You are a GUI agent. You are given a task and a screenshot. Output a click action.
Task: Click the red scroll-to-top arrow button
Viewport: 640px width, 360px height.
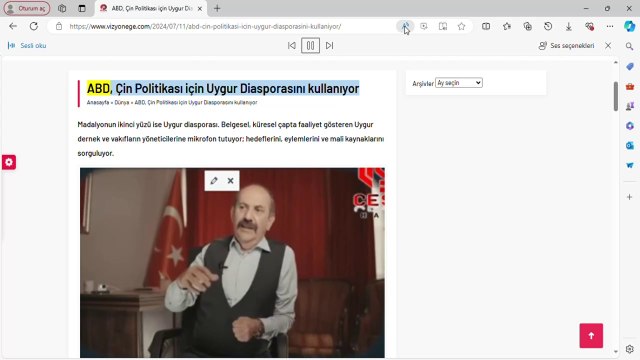point(591,336)
